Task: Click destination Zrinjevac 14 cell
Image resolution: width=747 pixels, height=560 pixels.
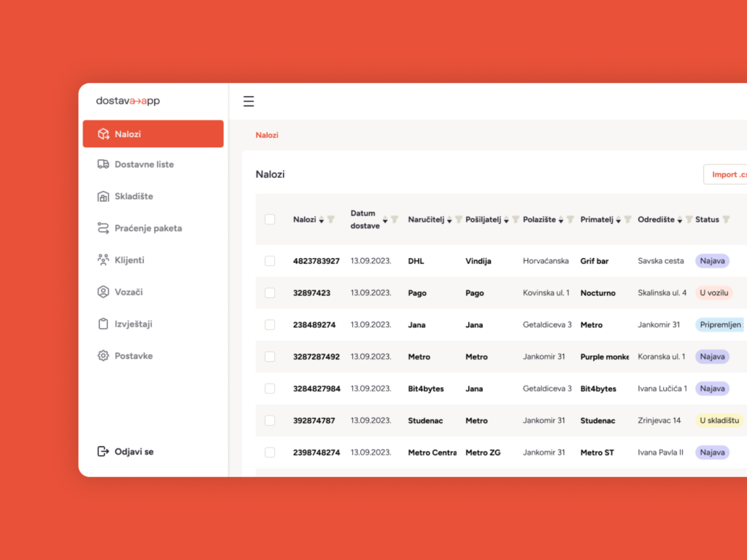Action: point(659,421)
